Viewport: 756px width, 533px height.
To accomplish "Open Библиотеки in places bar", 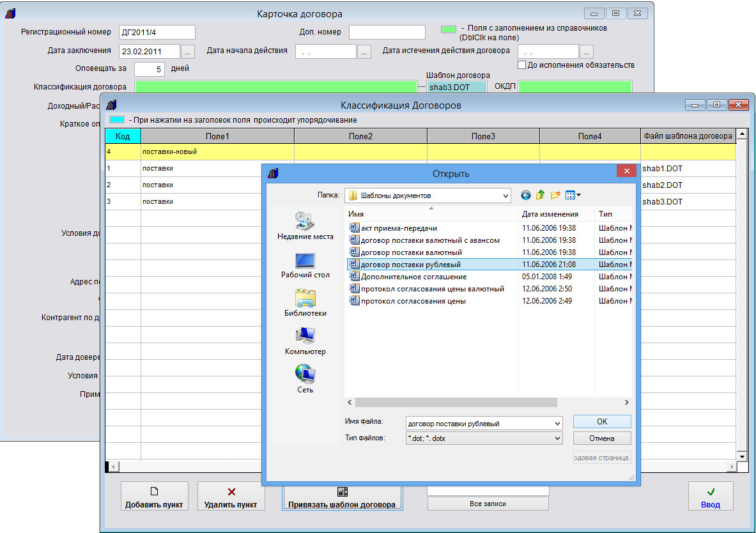I will tap(305, 303).
